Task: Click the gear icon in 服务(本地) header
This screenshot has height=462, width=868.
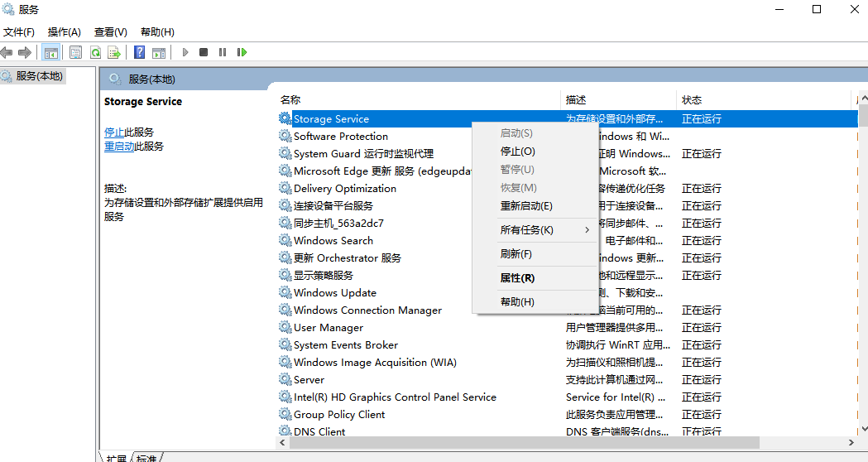Action: (115, 79)
